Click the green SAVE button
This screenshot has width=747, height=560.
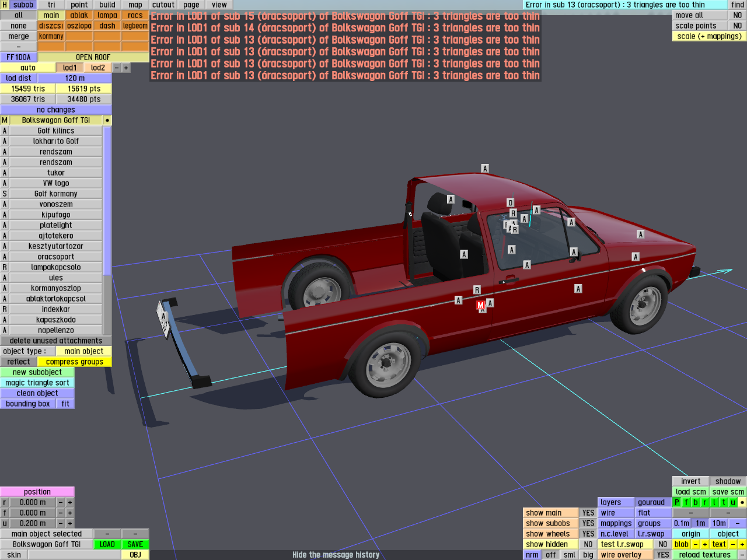pyautogui.click(x=135, y=544)
